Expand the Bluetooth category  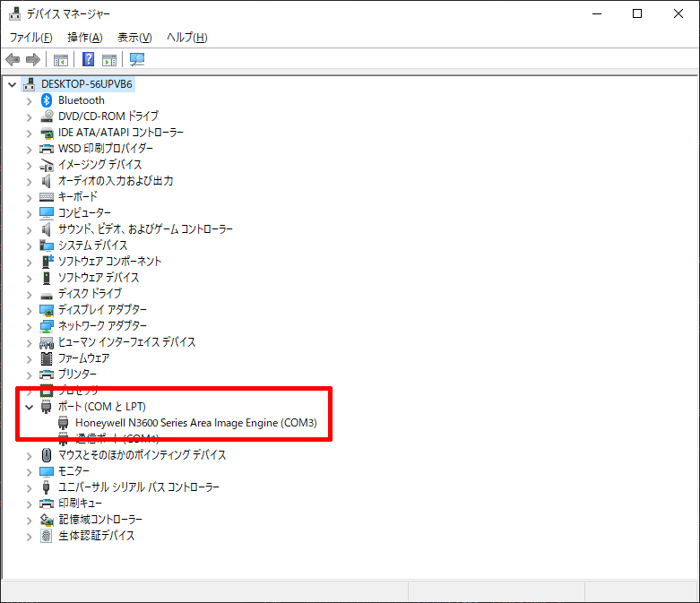tap(29, 101)
